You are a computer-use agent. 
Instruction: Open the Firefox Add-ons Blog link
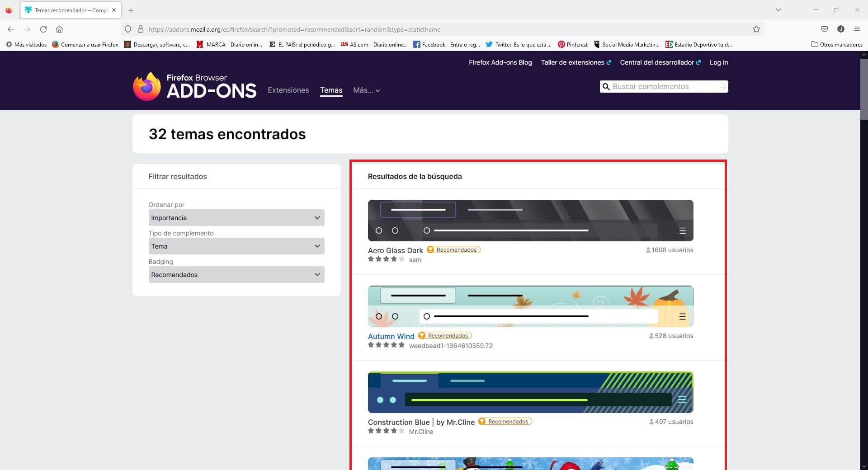tap(500, 62)
